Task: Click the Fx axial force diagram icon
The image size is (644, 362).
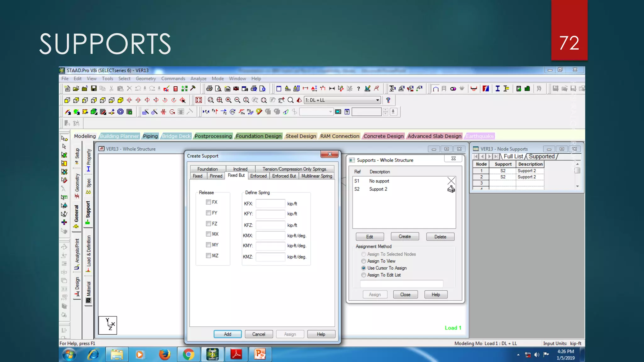Action: [x=206, y=112]
